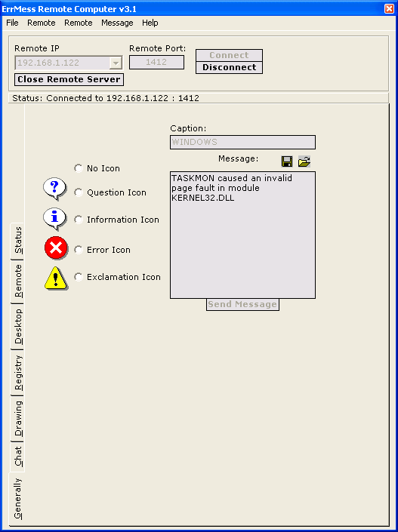The width and height of the screenshot is (398, 532).
Task: Click the information bubble icon
Action: pyautogui.click(x=54, y=219)
